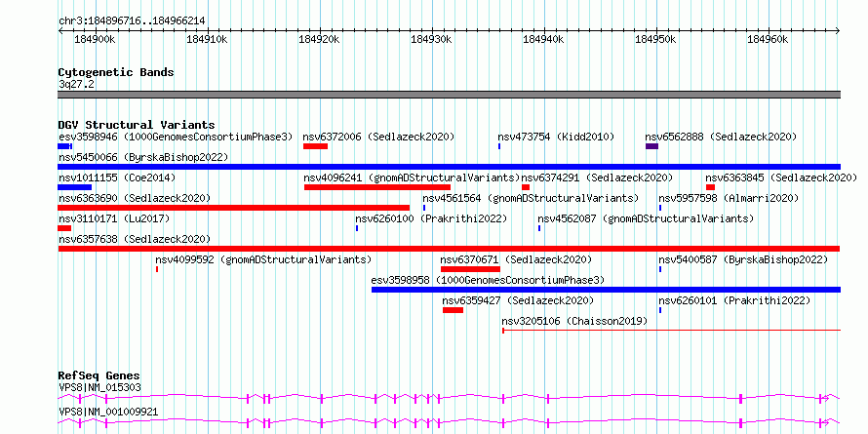The image size is (868, 434).
Task: Click the nsv6357638 (Sedlazeck2020) label
Action: coord(135,239)
